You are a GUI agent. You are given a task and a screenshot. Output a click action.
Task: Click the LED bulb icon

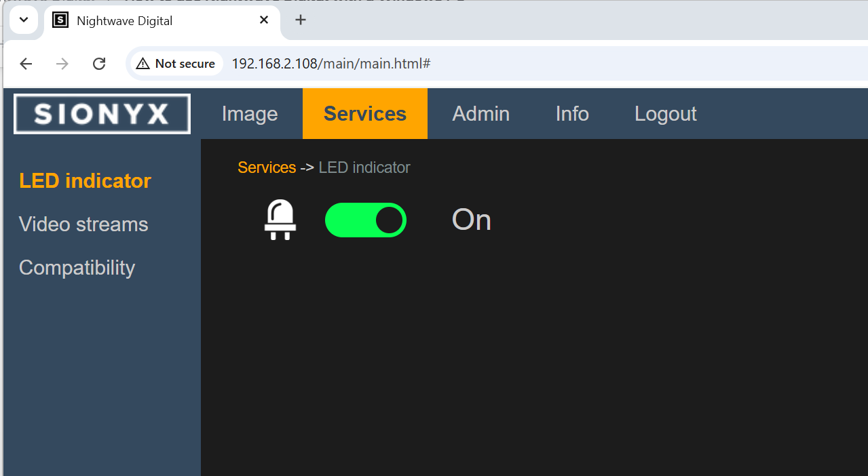[280, 220]
